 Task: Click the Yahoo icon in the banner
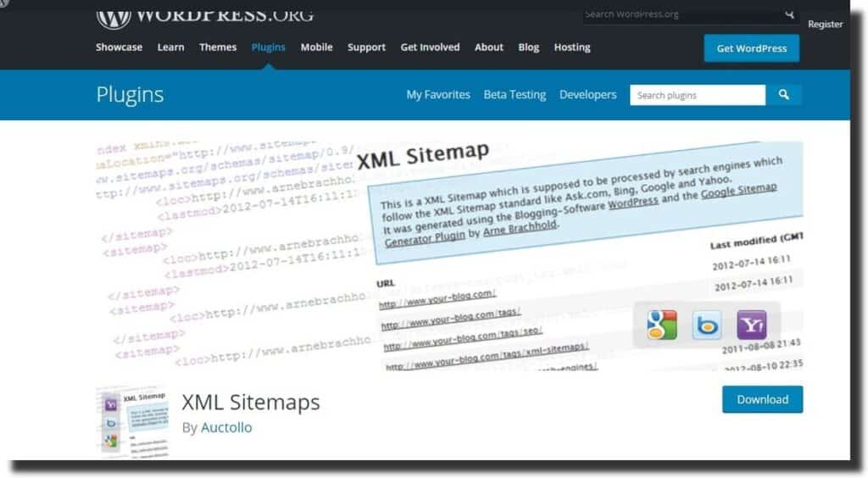click(752, 325)
